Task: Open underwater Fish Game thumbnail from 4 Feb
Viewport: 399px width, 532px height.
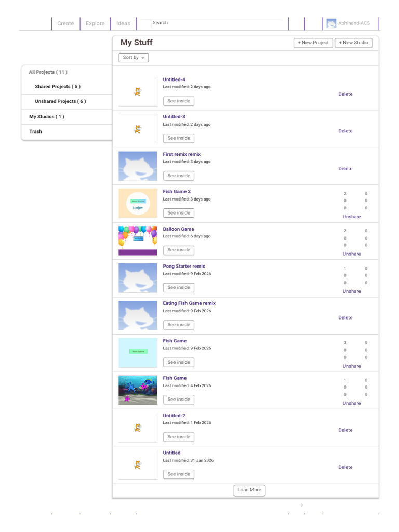Action: pos(138,390)
